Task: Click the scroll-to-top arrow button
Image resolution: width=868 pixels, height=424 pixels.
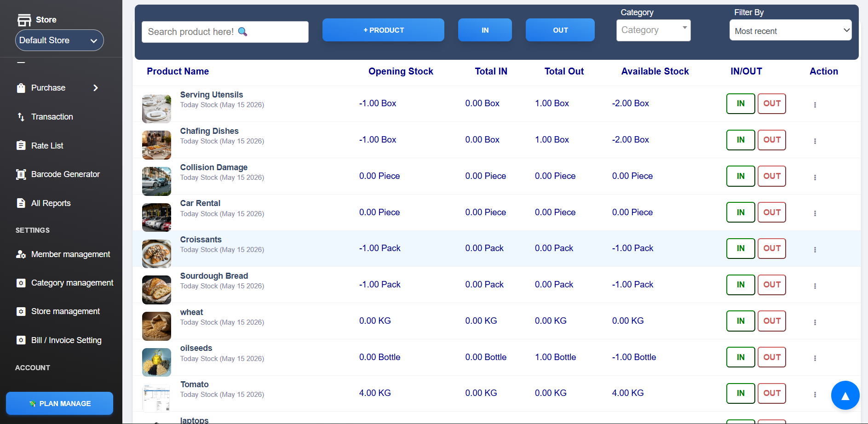Action: (845, 395)
